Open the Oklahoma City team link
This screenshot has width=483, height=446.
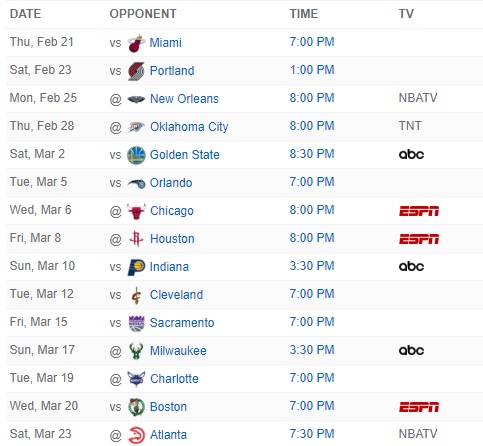189,127
